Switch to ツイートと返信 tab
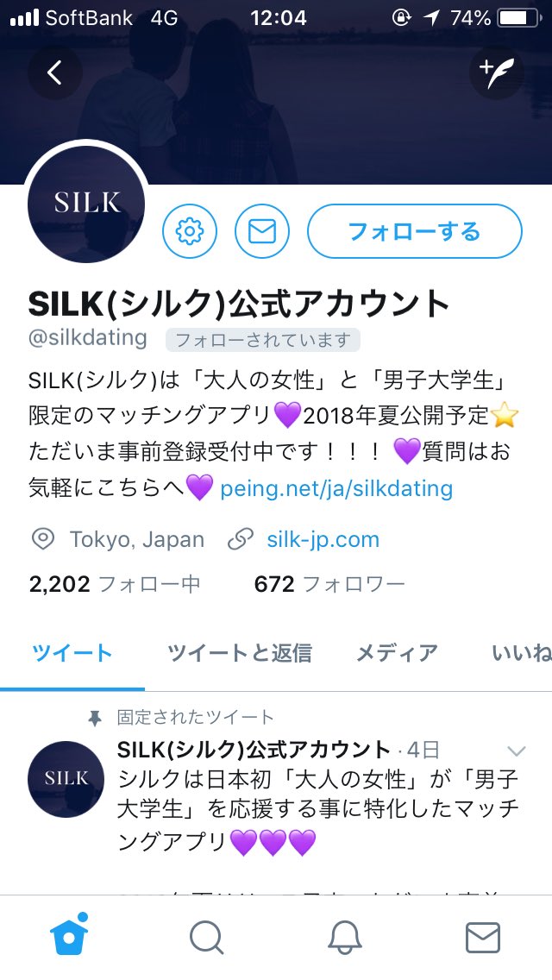Viewport: 552px width, 980px height. 240,653
